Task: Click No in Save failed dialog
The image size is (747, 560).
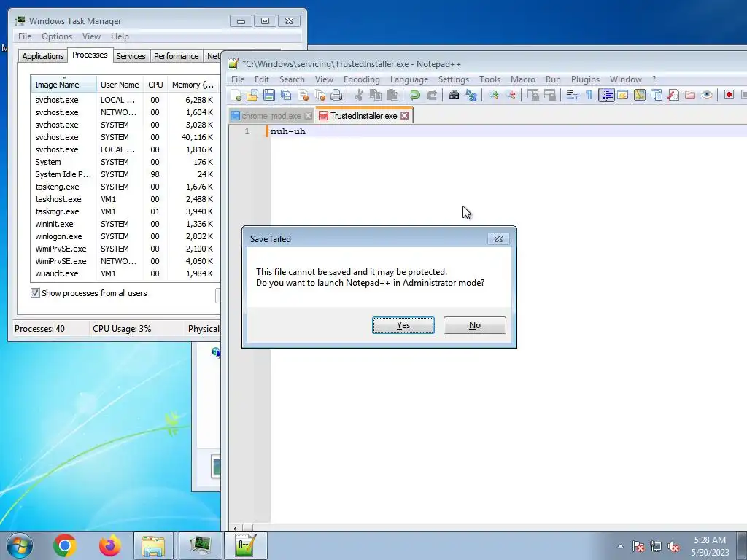Action: [474, 325]
